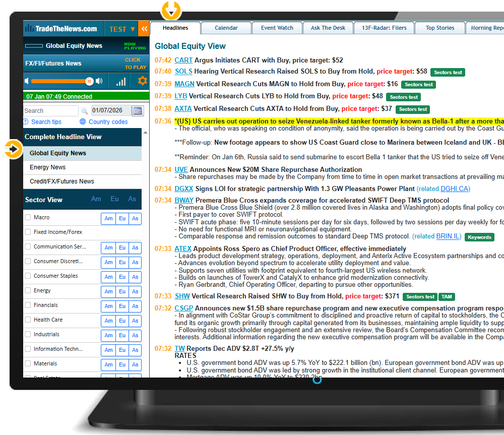Open the orange settings gear
The height and width of the screenshot is (435, 504).
click(142, 81)
